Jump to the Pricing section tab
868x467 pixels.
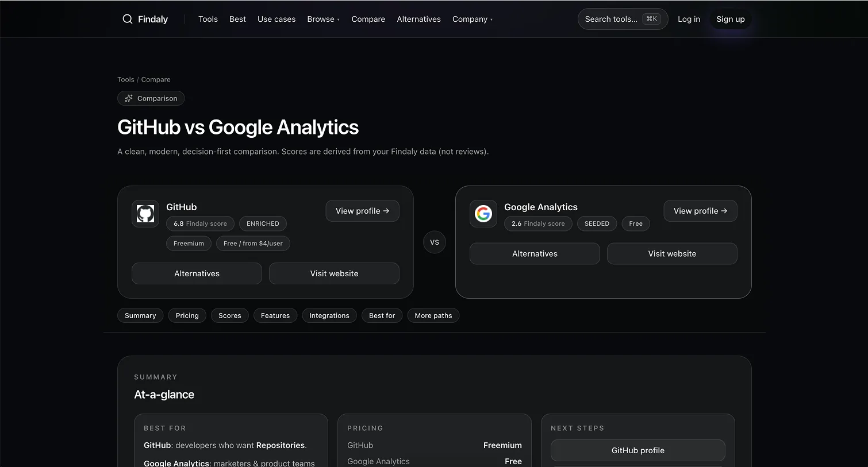tap(187, 315)
